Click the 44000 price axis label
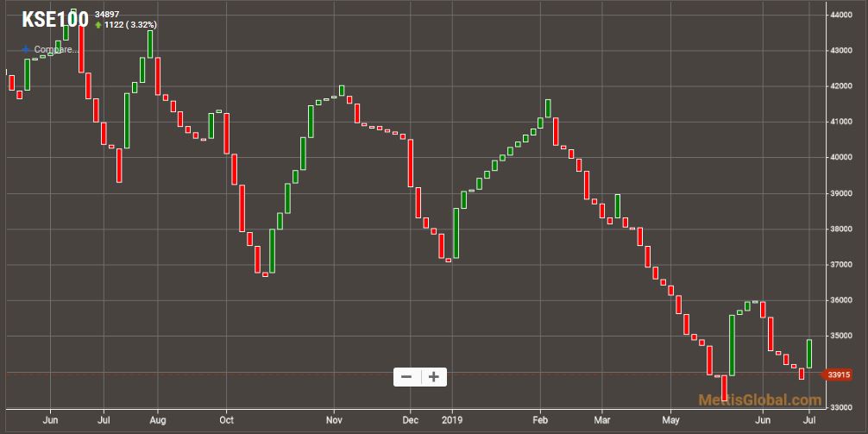Screen dimensions: 868x434 point(842,15)
